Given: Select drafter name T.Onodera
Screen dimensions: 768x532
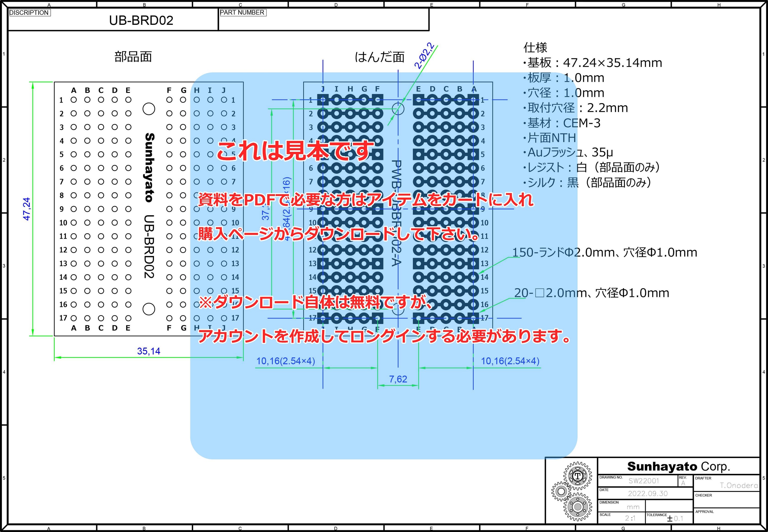Looking at the screenshot, I should [739, 485].
